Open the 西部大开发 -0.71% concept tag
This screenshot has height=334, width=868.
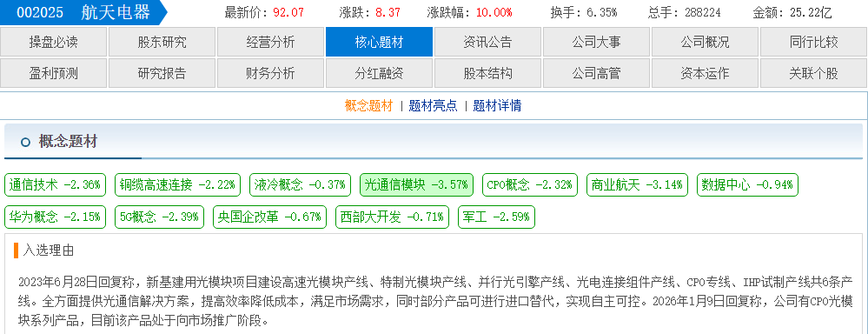tap(393, 217)
